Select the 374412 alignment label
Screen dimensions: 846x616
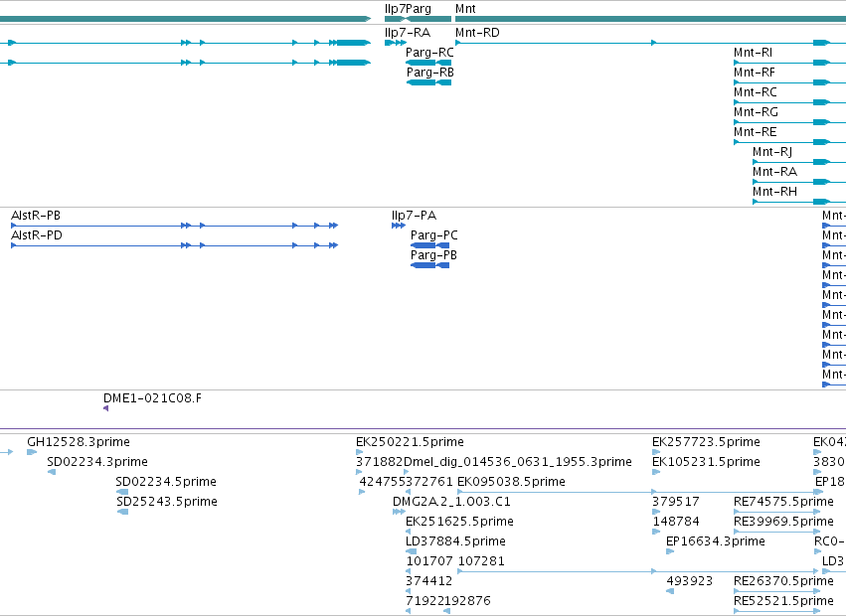pyautogui.click(x=428, y=581)
